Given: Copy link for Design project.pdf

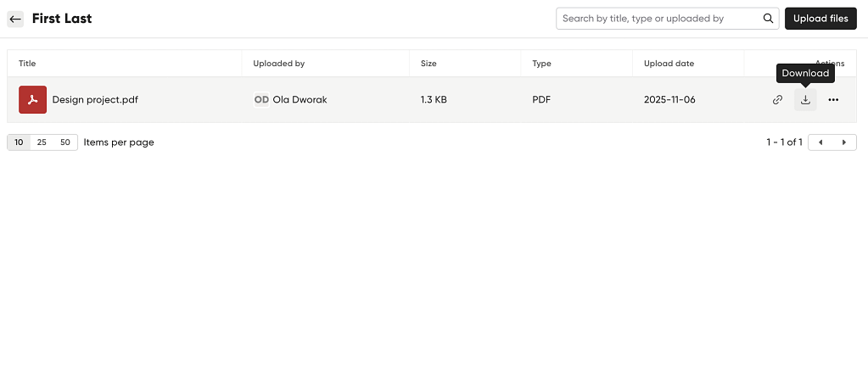Looking at the screenshot, I should coord(778,100).
